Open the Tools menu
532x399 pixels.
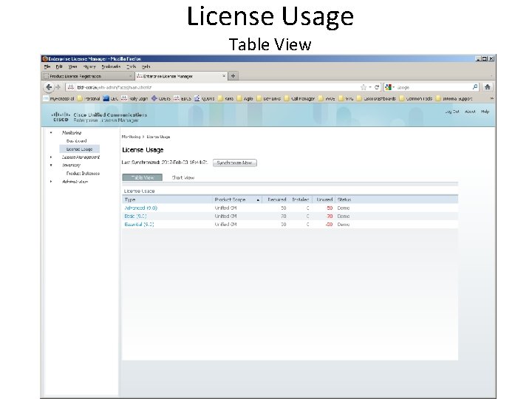point(132,66)
